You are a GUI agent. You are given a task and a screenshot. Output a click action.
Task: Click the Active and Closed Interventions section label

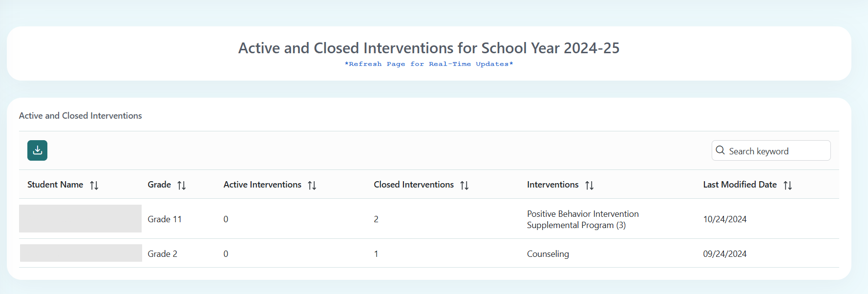(x=80, y=115)
